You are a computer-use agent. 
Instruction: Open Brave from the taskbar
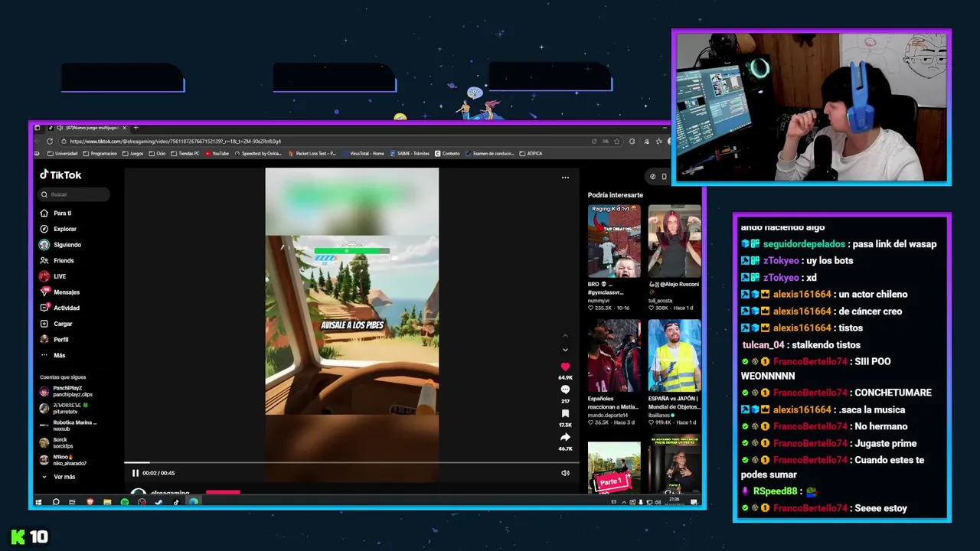click(x=90, y=502)
